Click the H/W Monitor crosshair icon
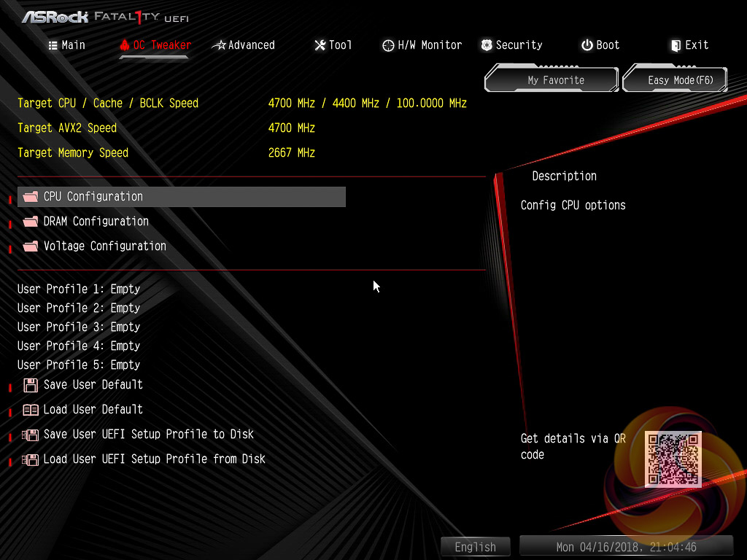The height and width of the screenshot is (560, 747). click(x=388, y=45)
